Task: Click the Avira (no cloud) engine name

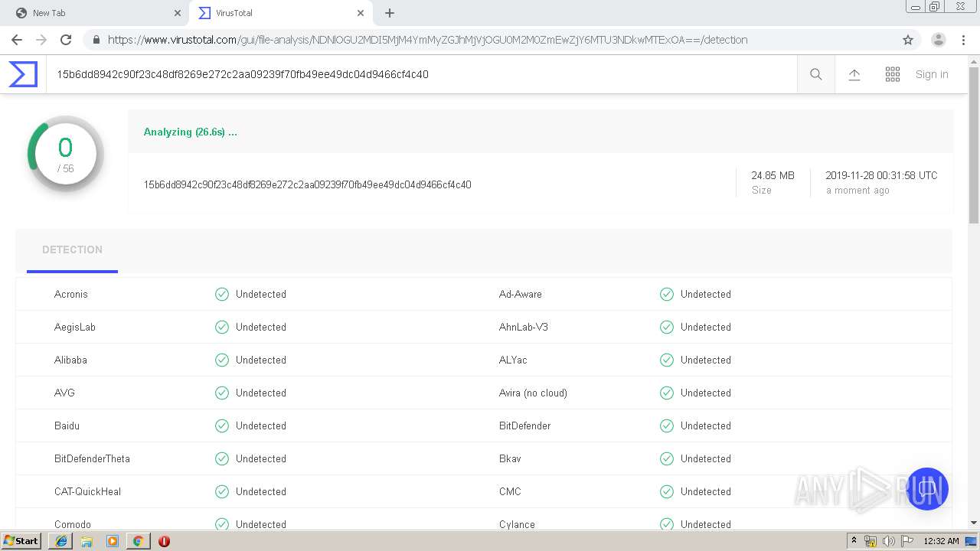Action: (x=533, y=393)
